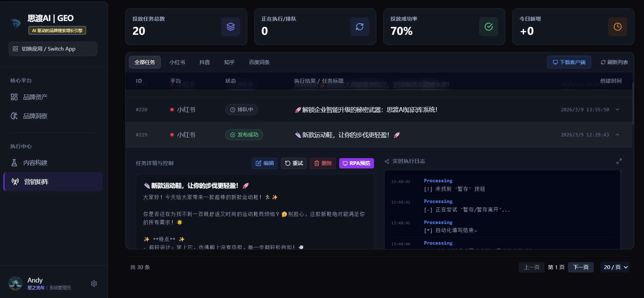Collapse task row #219 details
Viewport: 644px width, 298px height.
point(618,135)
